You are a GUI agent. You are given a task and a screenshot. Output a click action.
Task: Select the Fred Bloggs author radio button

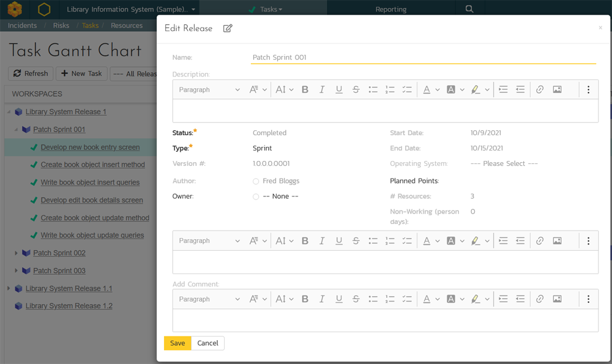click(x=256, y=181)
